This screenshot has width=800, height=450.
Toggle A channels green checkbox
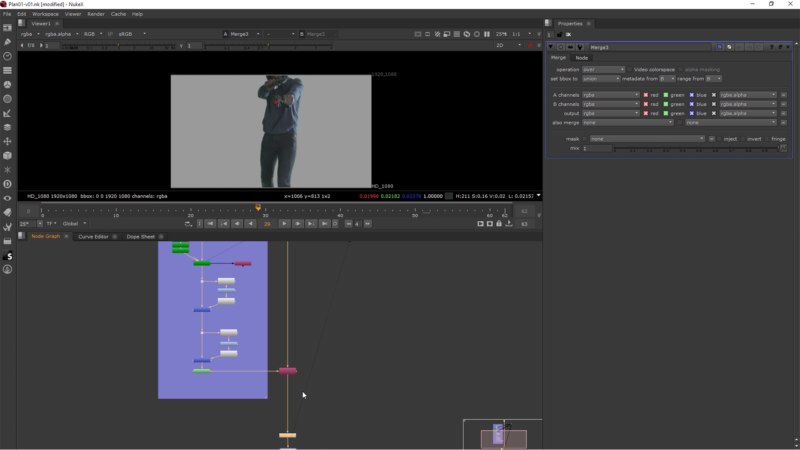(665, 95)
